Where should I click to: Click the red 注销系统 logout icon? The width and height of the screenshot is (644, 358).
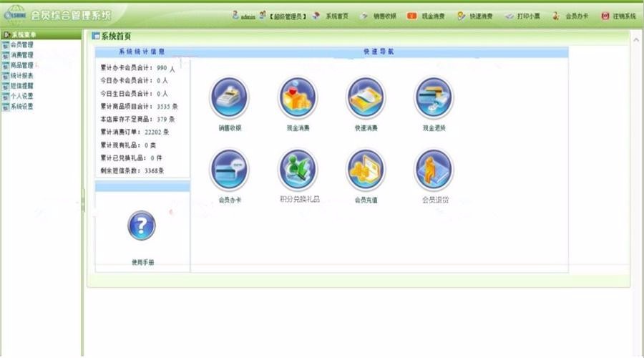pyautogui.click(x=605, y=16)
